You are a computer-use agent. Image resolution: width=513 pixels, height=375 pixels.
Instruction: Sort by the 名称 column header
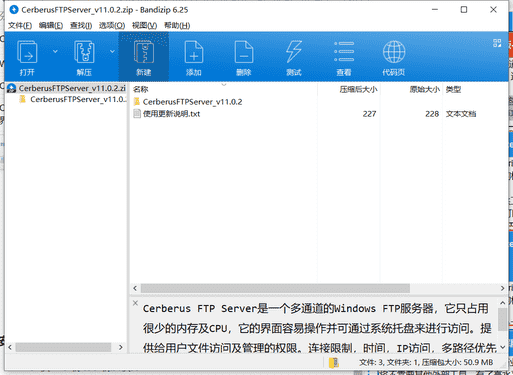pyautogui.click(x=140, y=89)
